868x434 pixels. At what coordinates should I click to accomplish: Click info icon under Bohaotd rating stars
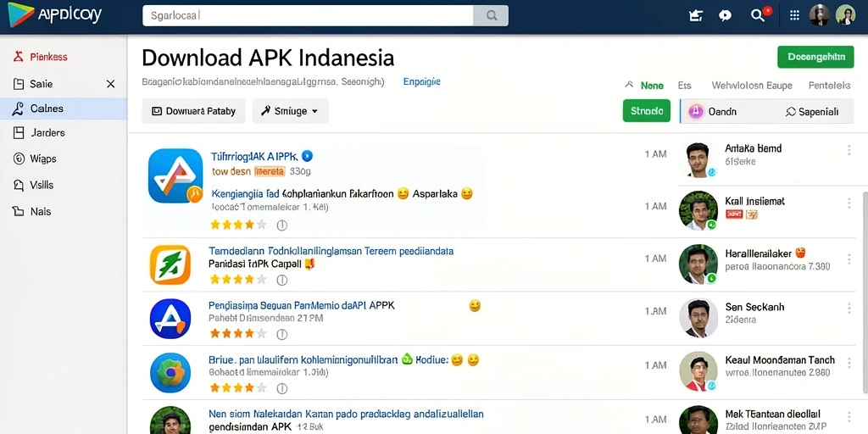(281, 387)
